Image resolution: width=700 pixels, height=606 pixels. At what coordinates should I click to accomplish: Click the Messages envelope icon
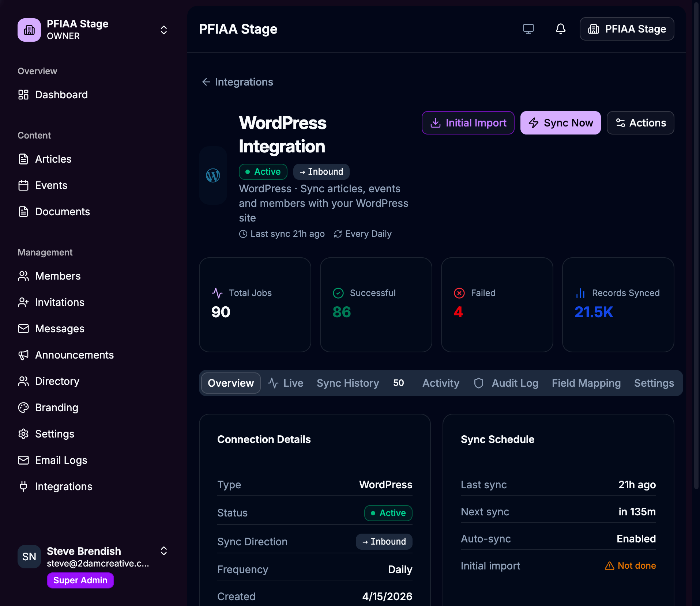point(23,329)
